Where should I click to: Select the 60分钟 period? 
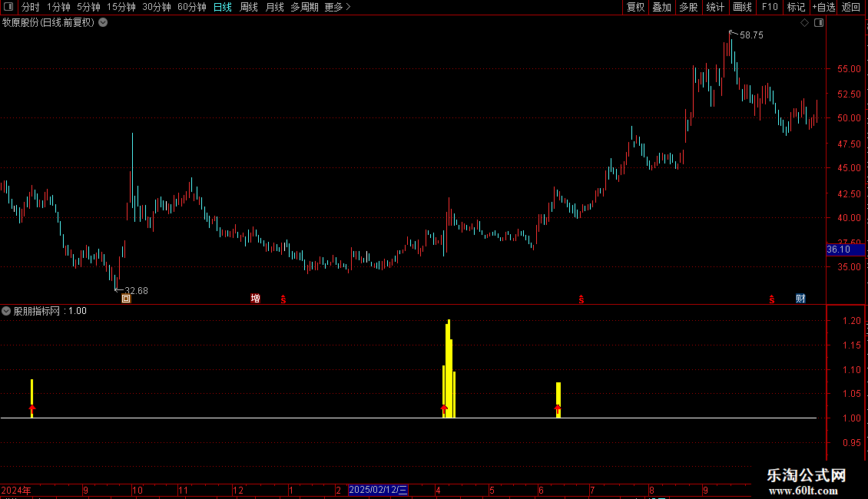click(x=192, y=7)
